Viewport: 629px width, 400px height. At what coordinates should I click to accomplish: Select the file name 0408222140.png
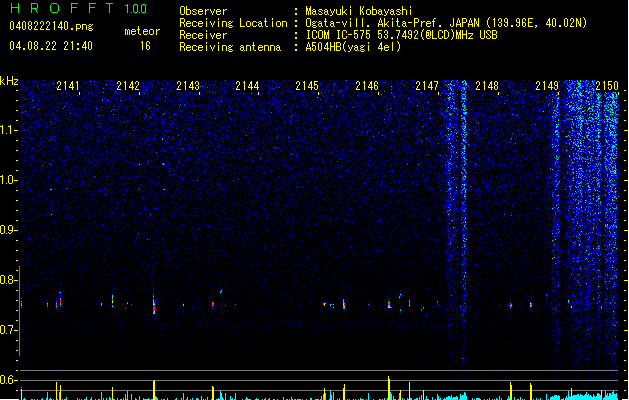click(x=51, y=26)
